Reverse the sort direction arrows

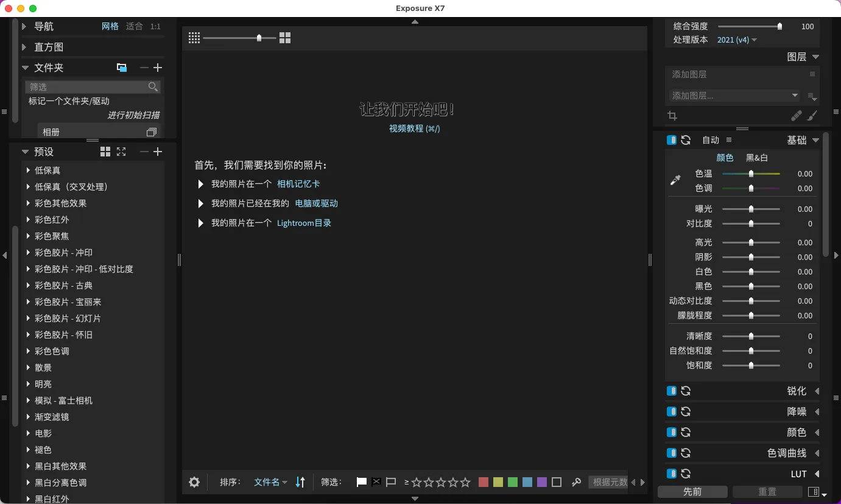[300, 482]
